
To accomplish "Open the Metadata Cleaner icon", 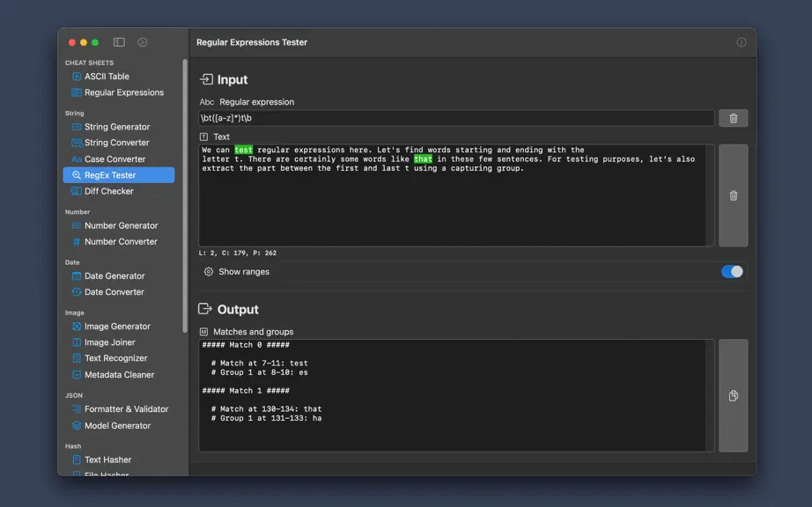I will click(76, 375).
